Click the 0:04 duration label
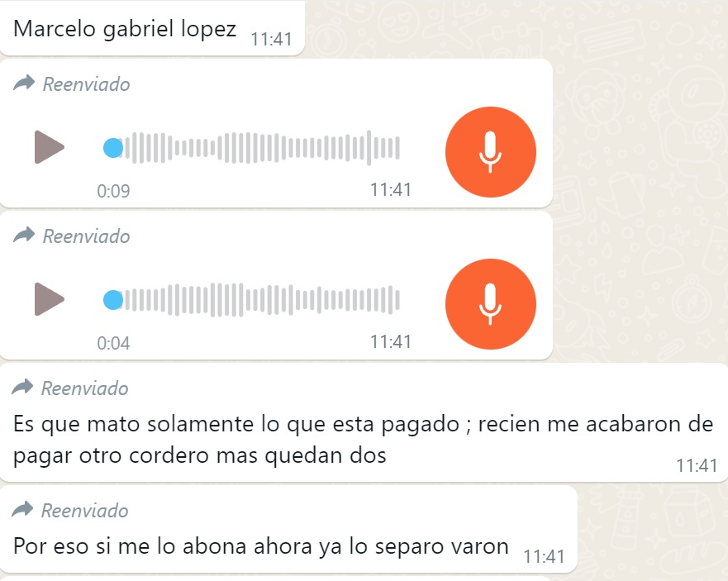 pos(113,343)
